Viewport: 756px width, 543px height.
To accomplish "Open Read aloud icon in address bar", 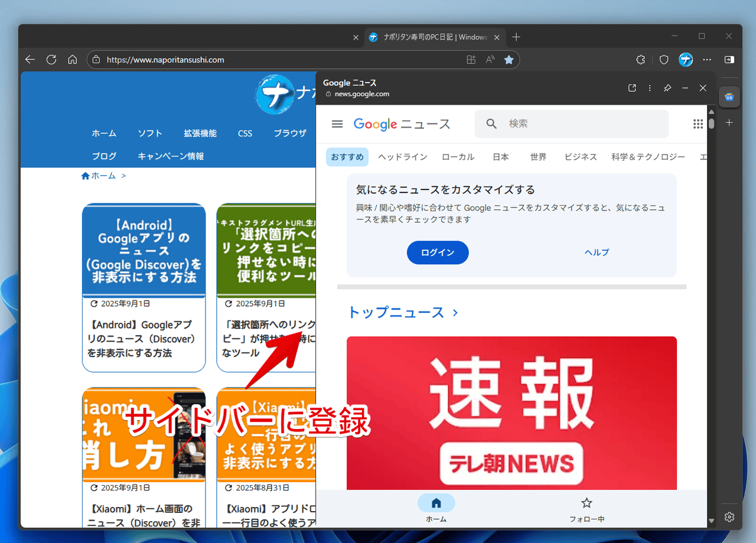I will pyautogui.click(x=490, y=60).
